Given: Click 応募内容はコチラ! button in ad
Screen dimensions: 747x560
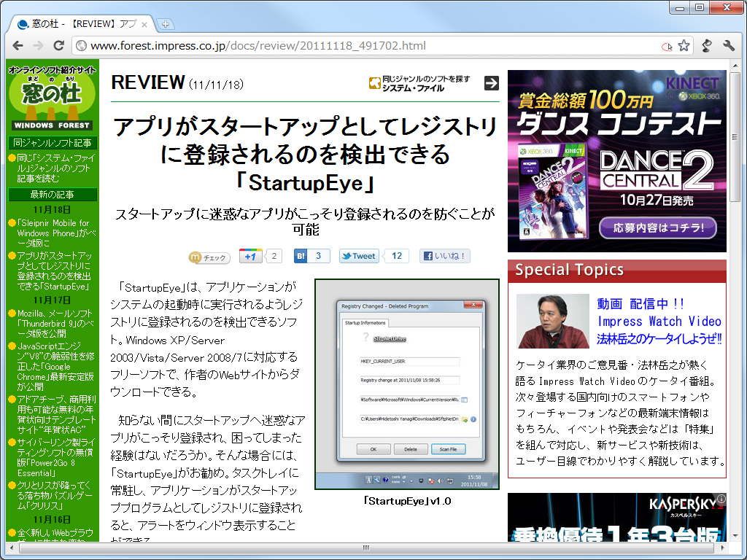Looking at the screenshot, I should (657, 228).
